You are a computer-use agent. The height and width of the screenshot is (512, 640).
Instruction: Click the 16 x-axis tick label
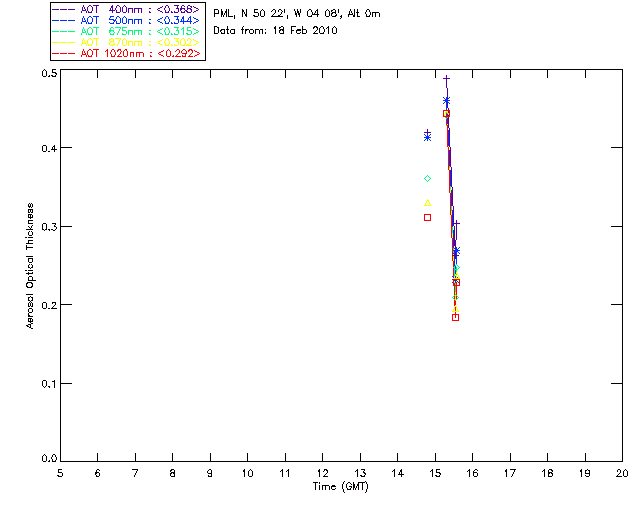(x=473, y=473)
